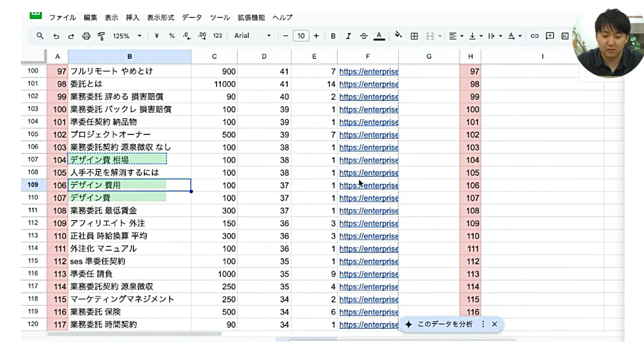Click the insert link icon

pyautogui.click(x=534, y=36)
